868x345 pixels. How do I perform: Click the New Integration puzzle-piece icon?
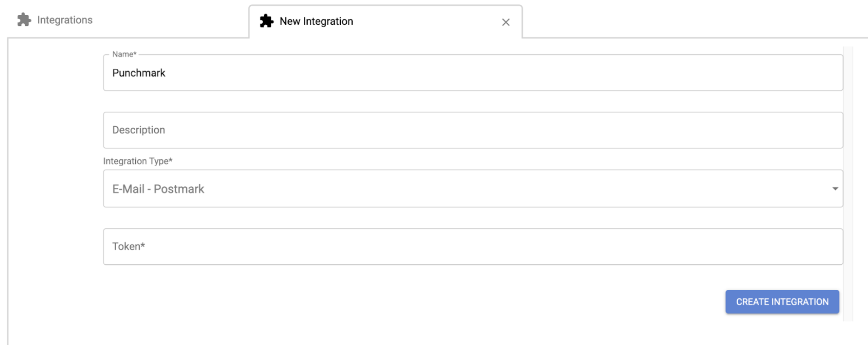[266, 21]
